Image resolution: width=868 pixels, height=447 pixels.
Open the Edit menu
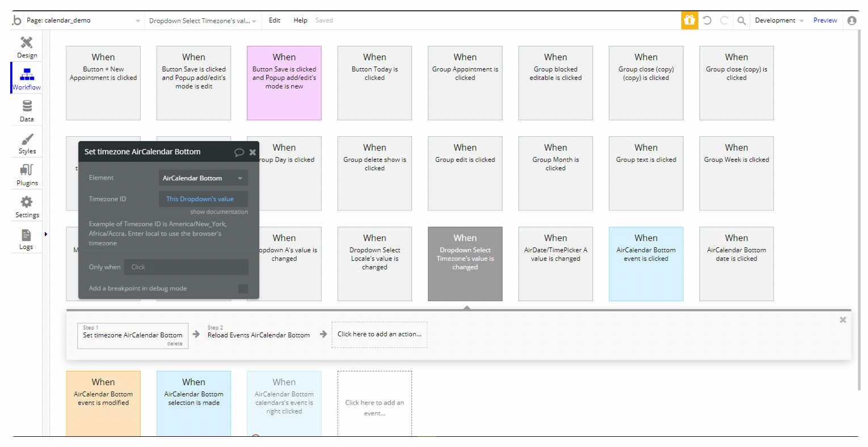coord(275,20)
